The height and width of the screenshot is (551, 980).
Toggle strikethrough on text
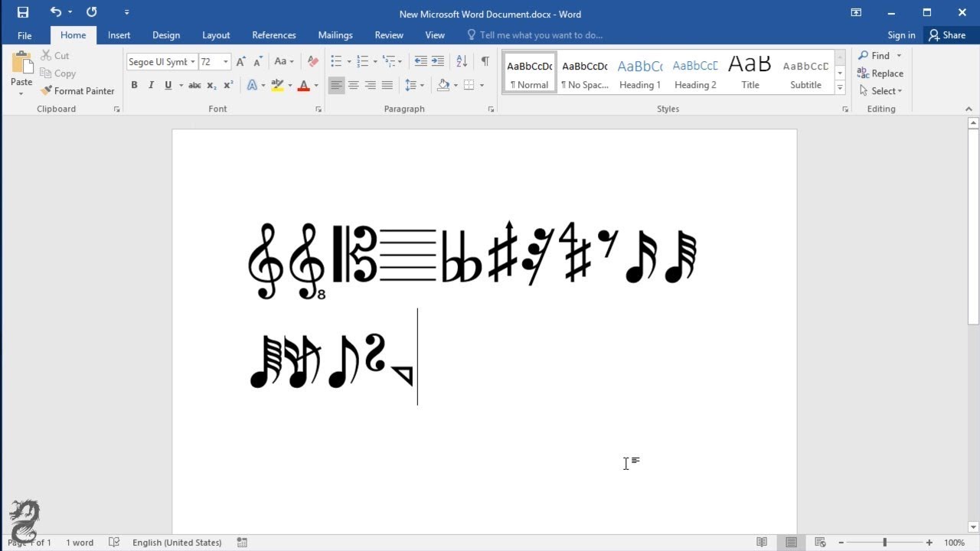(x=194, y=85)
